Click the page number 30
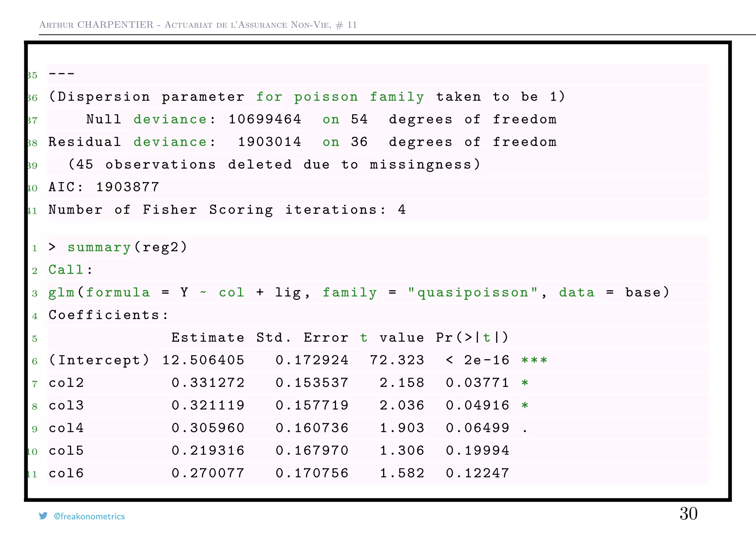This screenshot has height=535, width=756. 688,514
